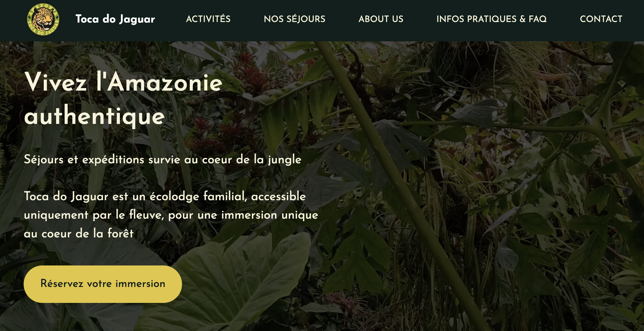
Task: Click the word Jaguar in site title
Action: (137, 20)
